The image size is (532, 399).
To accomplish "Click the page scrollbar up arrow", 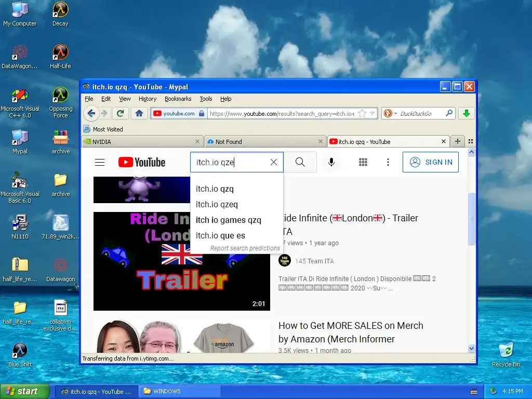I will [471, 152].
